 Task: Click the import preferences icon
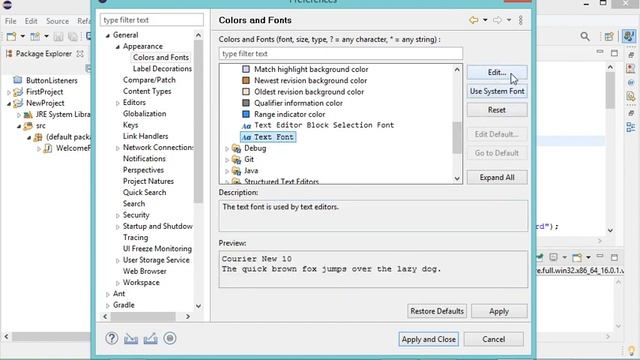click(x=131, y=338)
